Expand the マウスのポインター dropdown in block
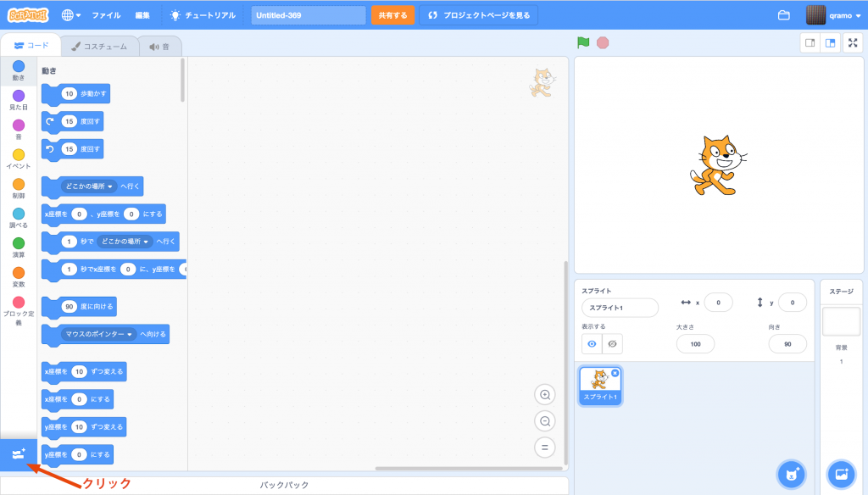The width and height of the screenshot is (868, 495). pyautogui.click(x=131, y=335)
